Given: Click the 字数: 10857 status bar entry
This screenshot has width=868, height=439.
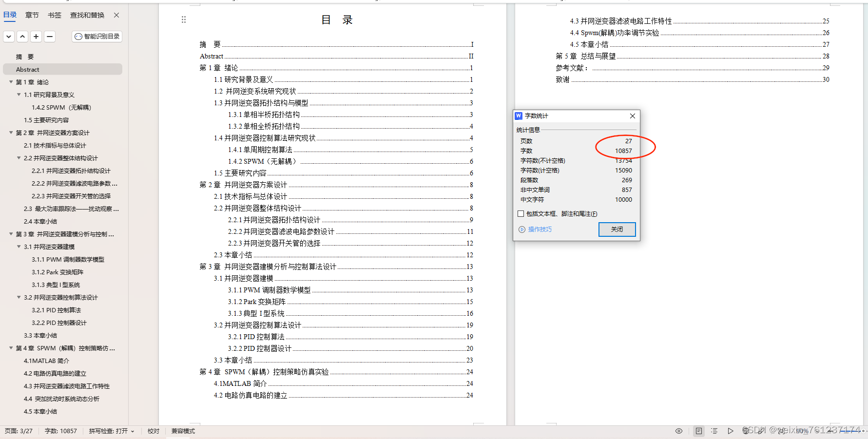Looking at the screenshot, I should (x=60, y=431).
